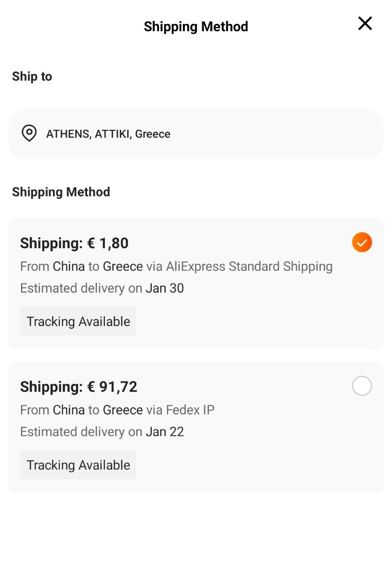Screen dimensions: 392x575
Task: Select the orange checked radio for Standard Shipping
Action: [x=362, y=242]
